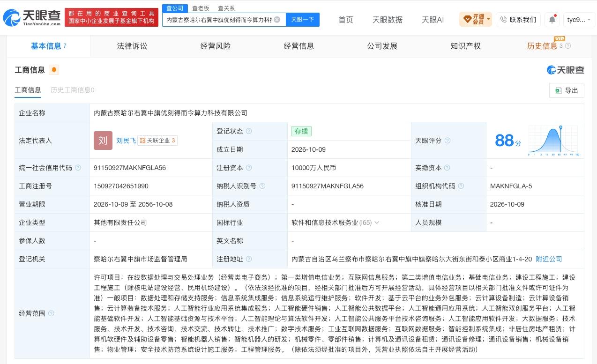Click the help icon next to 实缴资本

click(x=448, y=168)
